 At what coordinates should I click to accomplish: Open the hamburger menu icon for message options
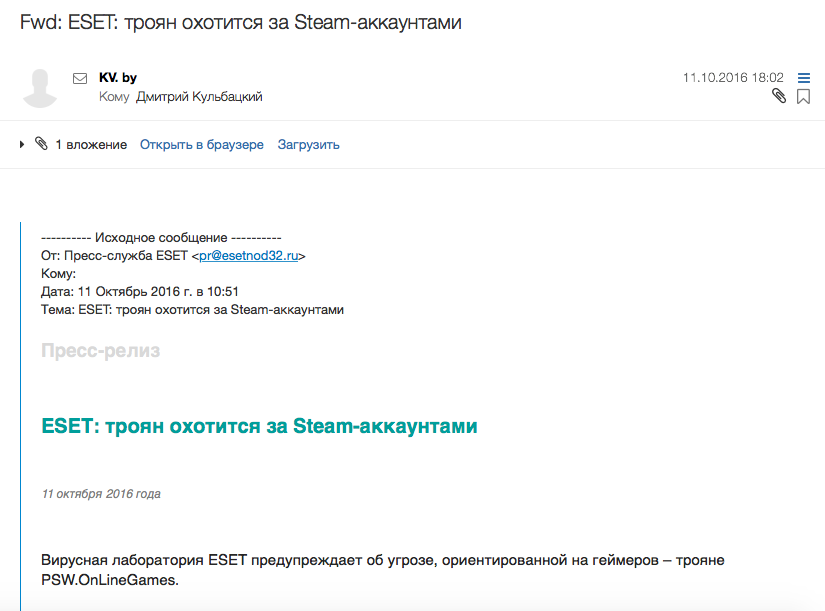click(x=803, y=78)
